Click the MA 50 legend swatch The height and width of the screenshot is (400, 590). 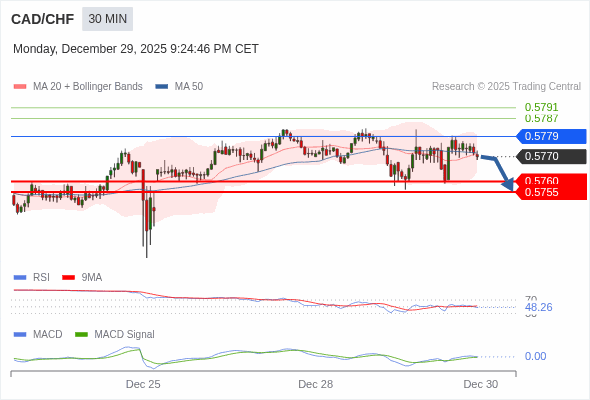pyautogui.click(x=162, y=87)
